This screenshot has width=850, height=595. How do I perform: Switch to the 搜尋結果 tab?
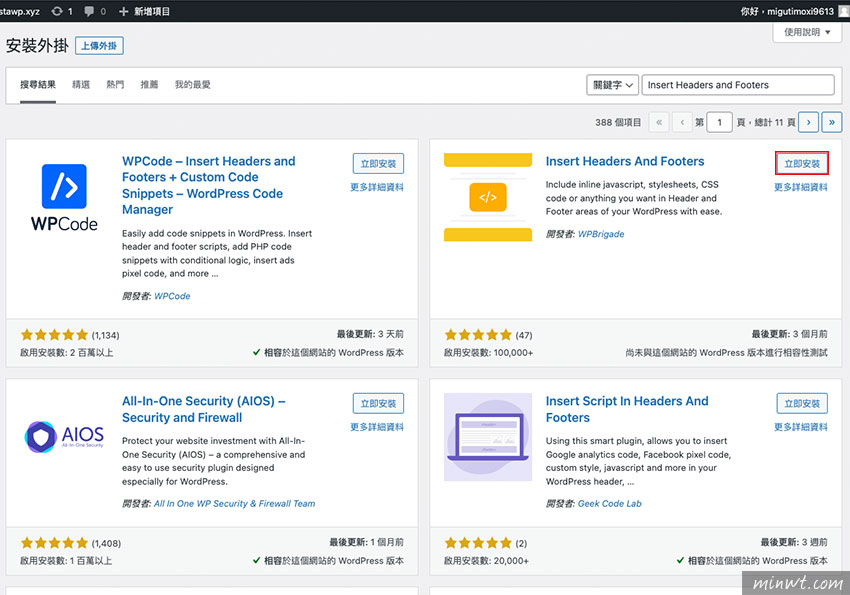pos(38,85)
